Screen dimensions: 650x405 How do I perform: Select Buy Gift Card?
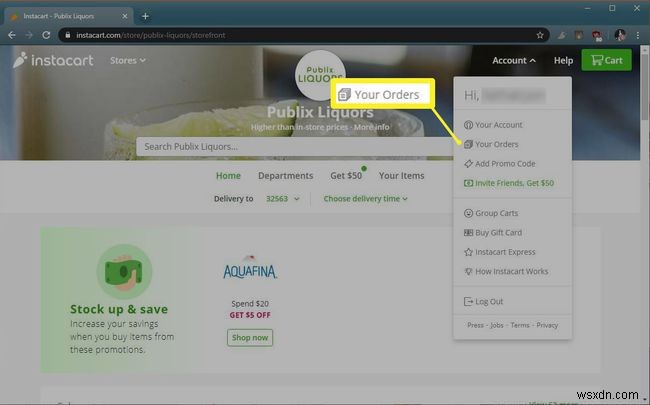493,233
